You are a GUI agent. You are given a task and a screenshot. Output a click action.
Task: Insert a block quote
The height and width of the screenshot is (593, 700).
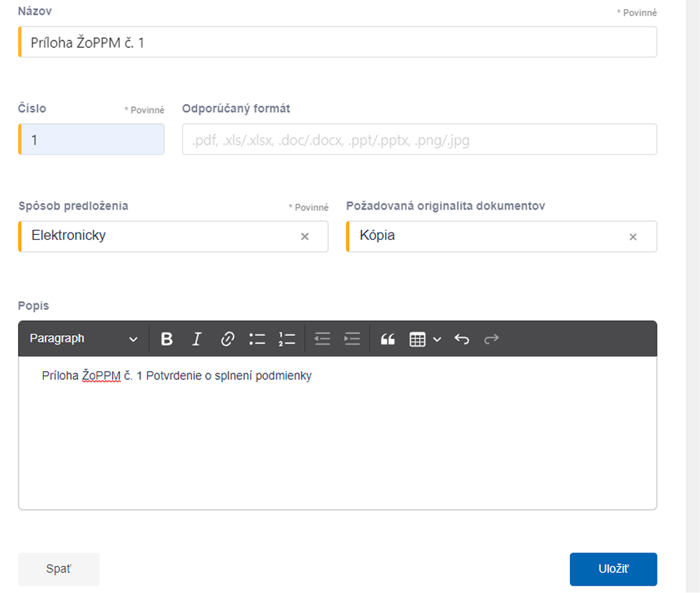click(x=387, y=339)
